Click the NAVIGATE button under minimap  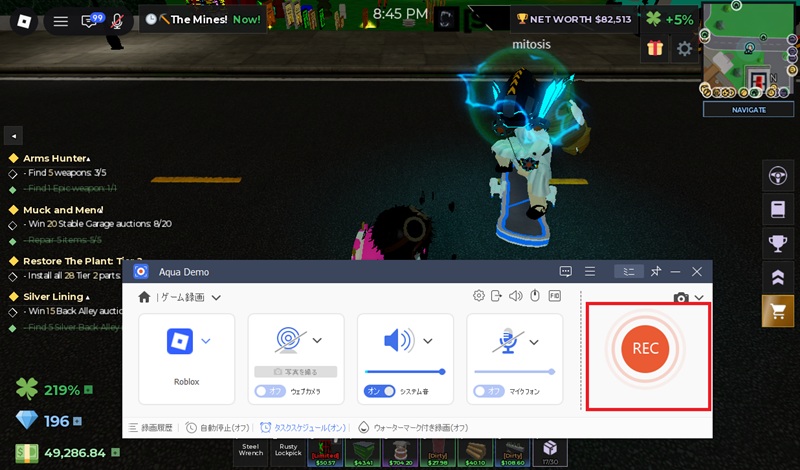[748, 110]
